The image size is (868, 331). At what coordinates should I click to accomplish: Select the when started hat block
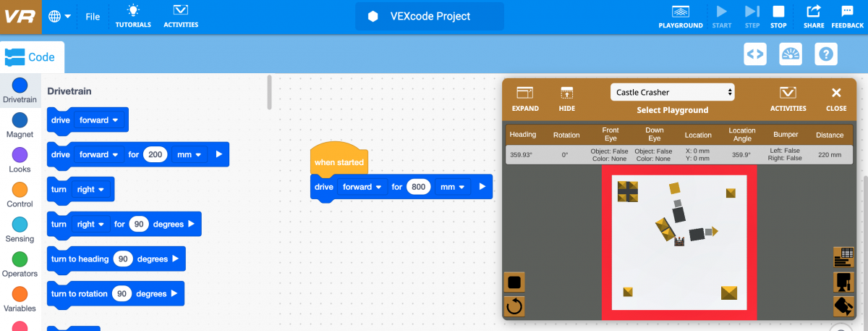click(339, 159)
